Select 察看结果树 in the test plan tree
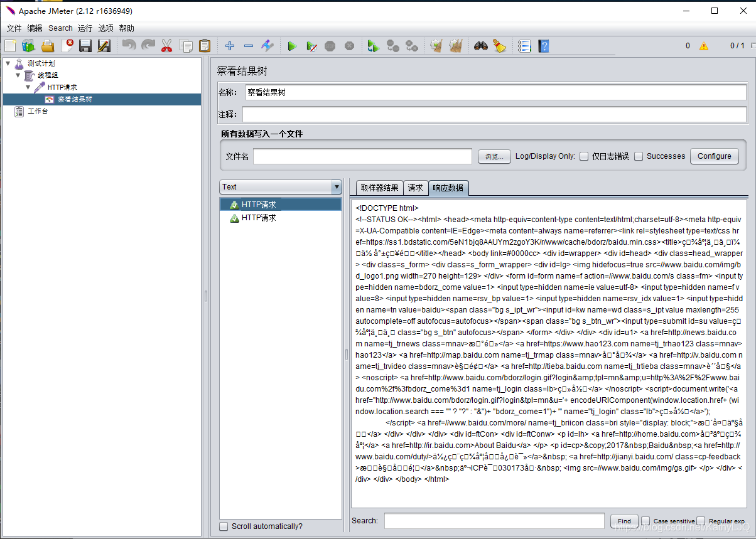 point(75,99)
